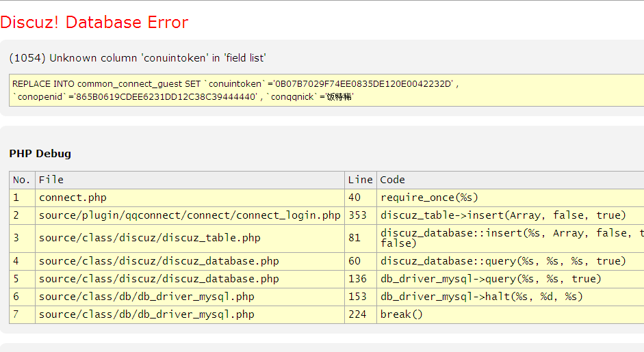
Task: Select the connect_login.php file path cell
Action: tap(190, 215)
